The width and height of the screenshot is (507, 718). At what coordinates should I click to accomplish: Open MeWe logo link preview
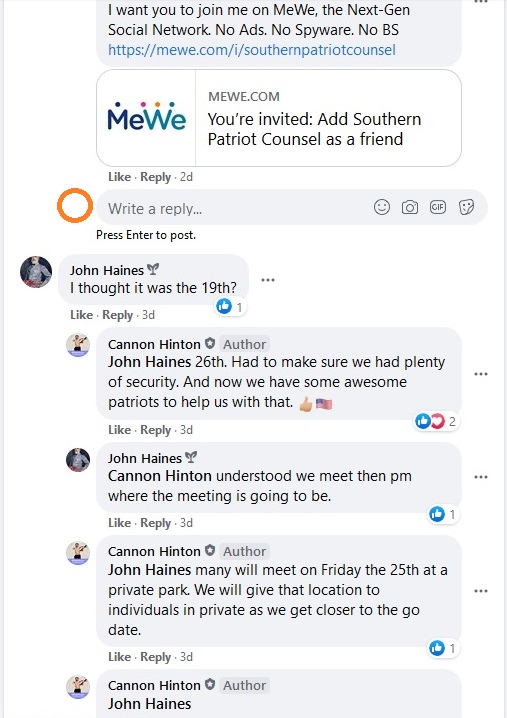point(146,118)
